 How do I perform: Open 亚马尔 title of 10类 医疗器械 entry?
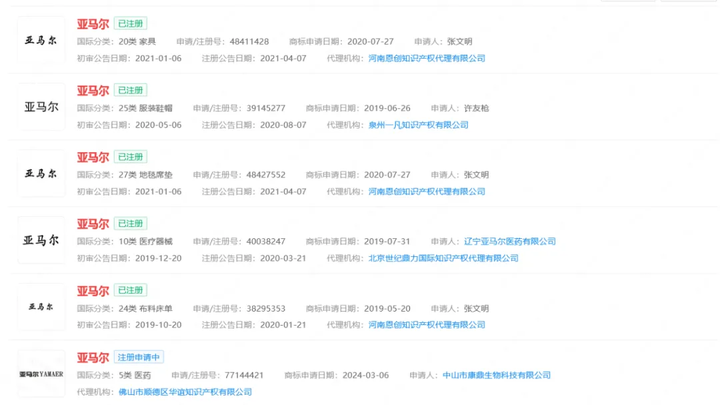click(x=93, y=224)
